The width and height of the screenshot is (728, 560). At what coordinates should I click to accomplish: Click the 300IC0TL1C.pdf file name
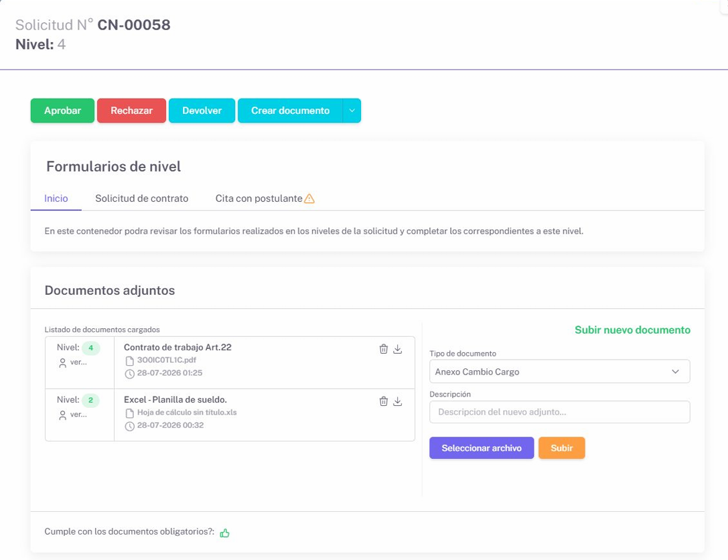click(x=167, y=360)
